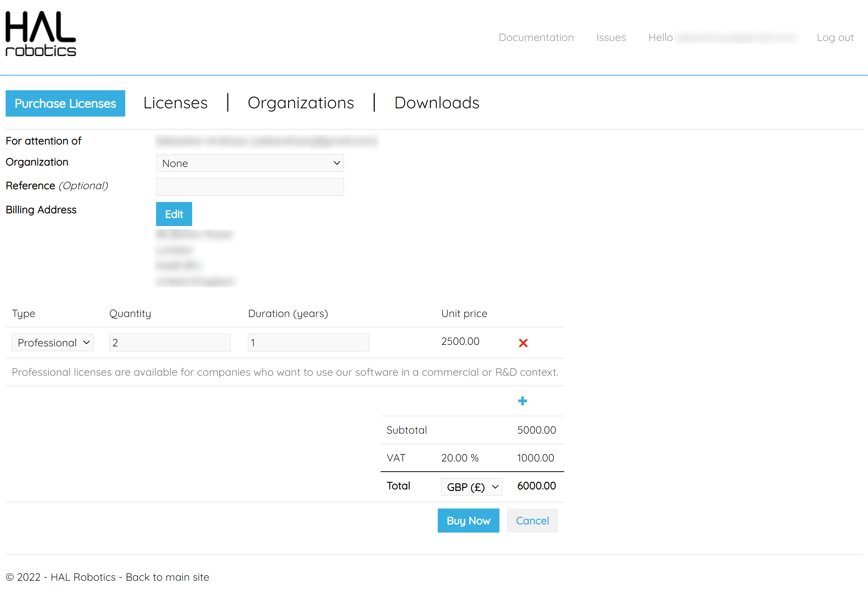868x592 pixels.
Task: Click the Buy Now button
Action: coord(468,521)
